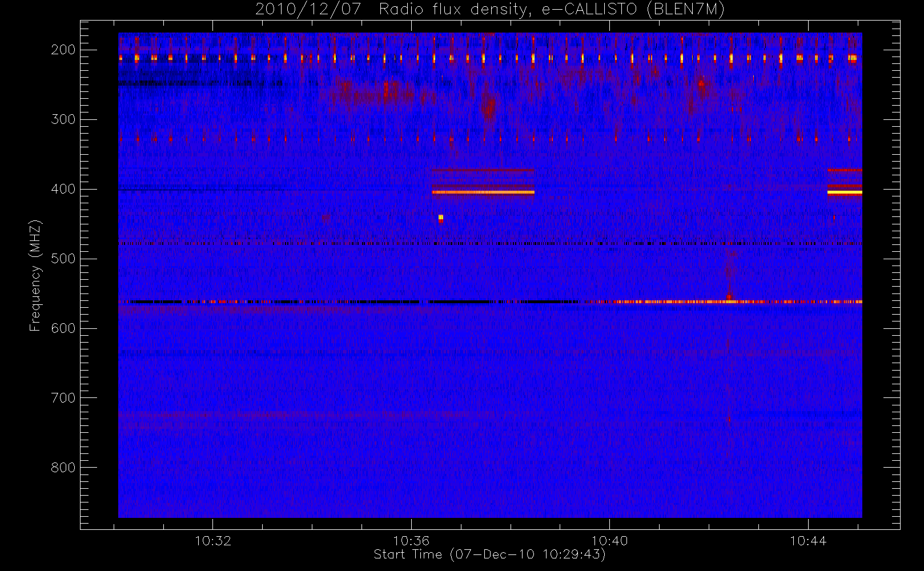Click the small yellow spot near 440 MHz
Viewport: 924px width, 571px height.
[440, 218]
